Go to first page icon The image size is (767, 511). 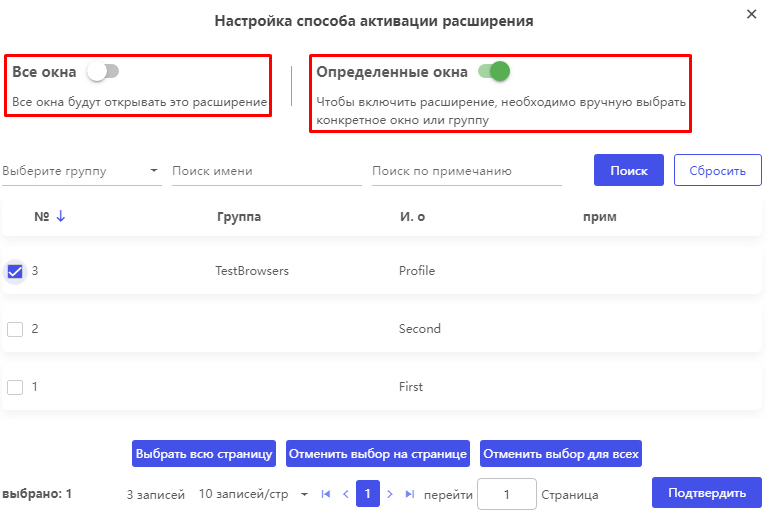pos(325,494)
